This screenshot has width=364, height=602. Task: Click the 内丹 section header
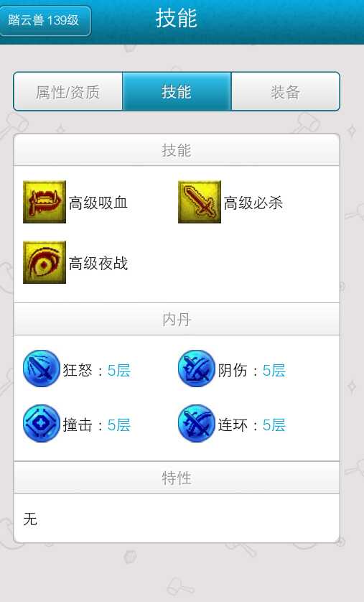[177, 319]
